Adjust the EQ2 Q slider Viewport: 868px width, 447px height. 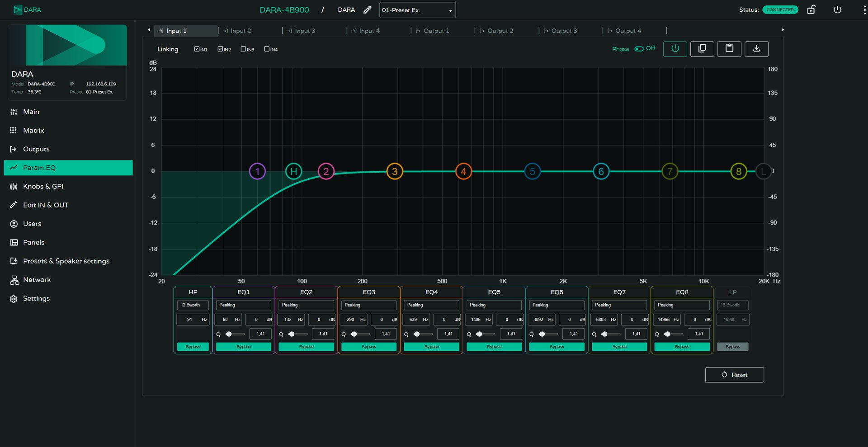pyautogui.click(x=298, y=334)
